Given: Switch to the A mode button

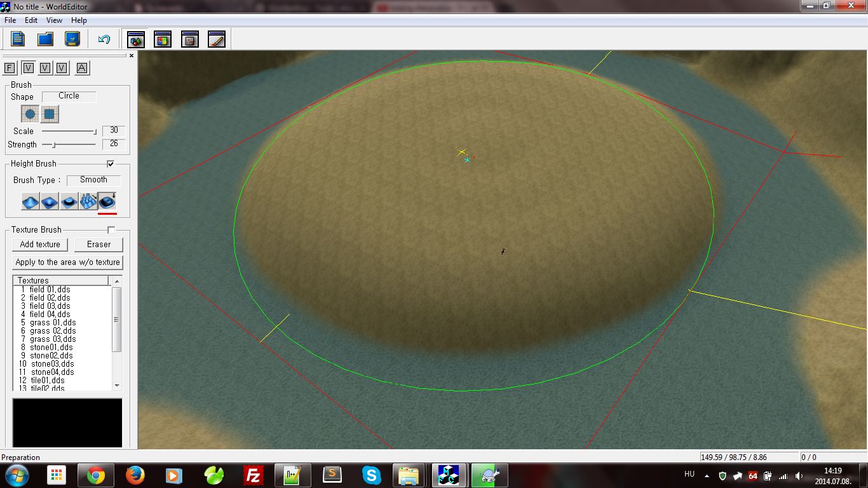Looking at the screenshot, I should 82,68.
